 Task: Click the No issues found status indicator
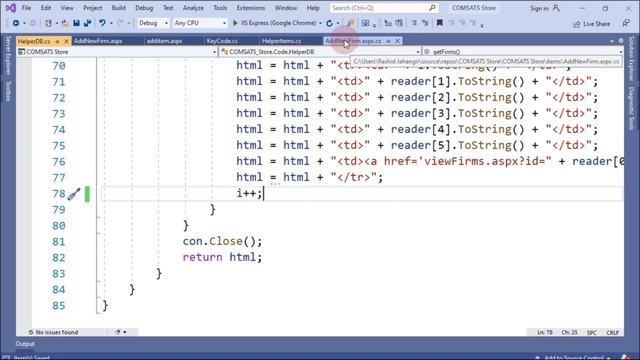53,332
